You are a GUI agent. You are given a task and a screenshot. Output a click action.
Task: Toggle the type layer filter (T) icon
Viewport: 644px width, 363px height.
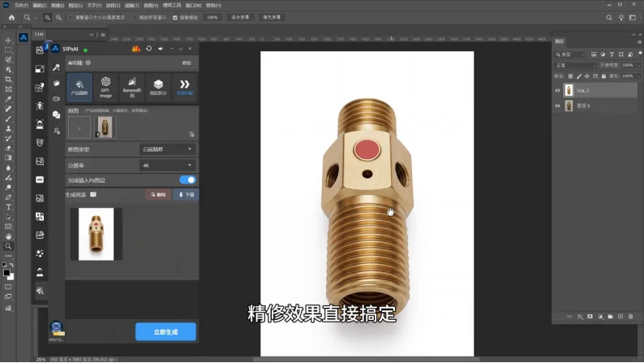[x=612, y=54]
